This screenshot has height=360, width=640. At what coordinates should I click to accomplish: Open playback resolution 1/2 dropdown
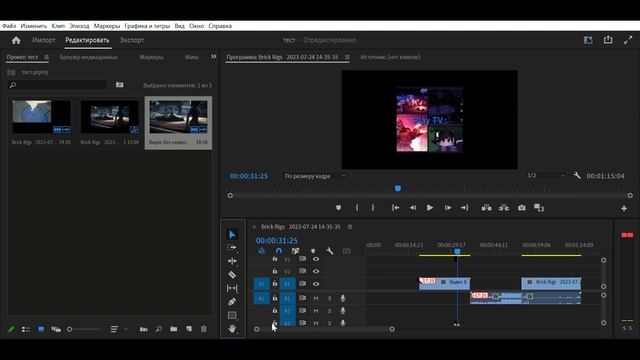click(x=546, y=176)
